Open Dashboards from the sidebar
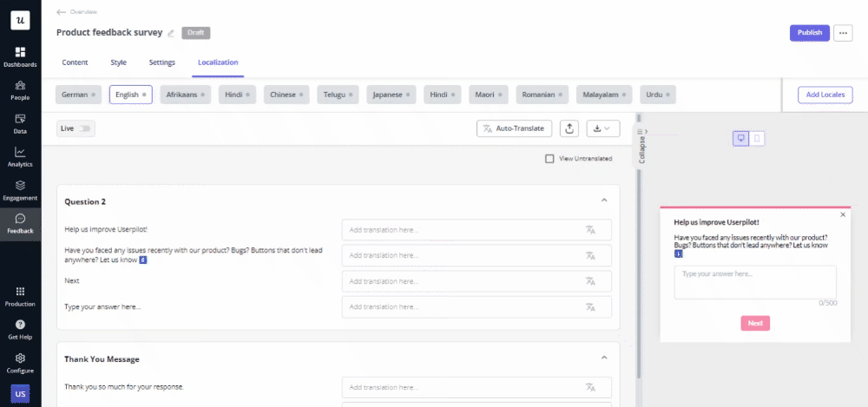The height and width of the screenshot is (407, 868). tap(20, 57)
